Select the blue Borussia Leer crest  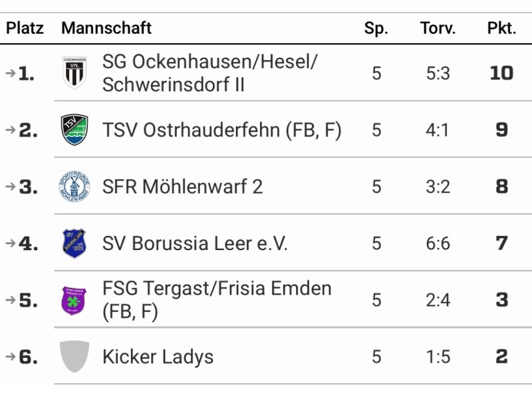pyautogui.click(x=74, y=243)
